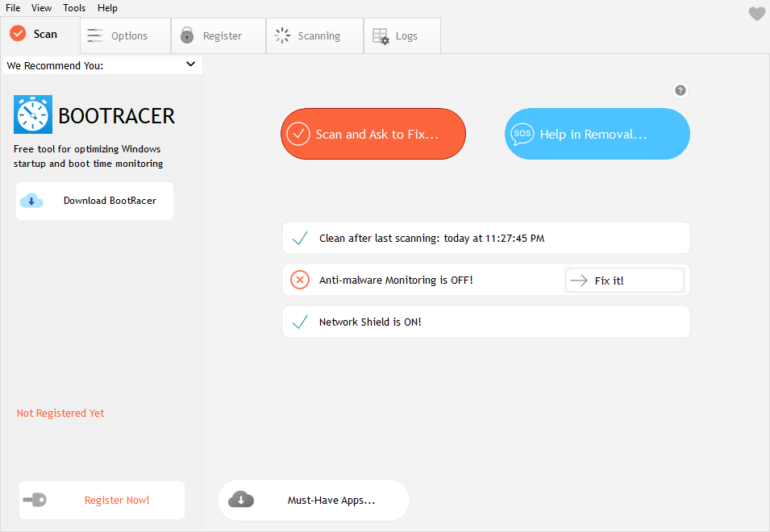Click the Free tool for optimizing Windows description
Screen dimensions: 770x532
click(89, 156)
